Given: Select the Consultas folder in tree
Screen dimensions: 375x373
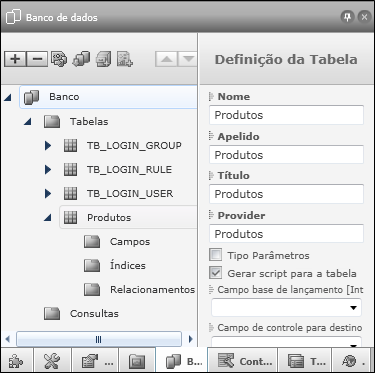Looking at the screenshot, I should click(x=94, y=313).
